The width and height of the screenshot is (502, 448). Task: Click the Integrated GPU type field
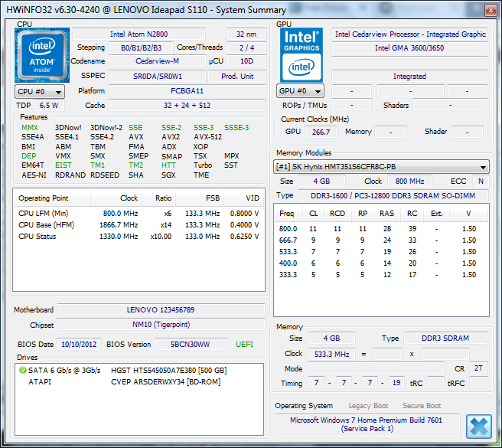pos(410,77)
